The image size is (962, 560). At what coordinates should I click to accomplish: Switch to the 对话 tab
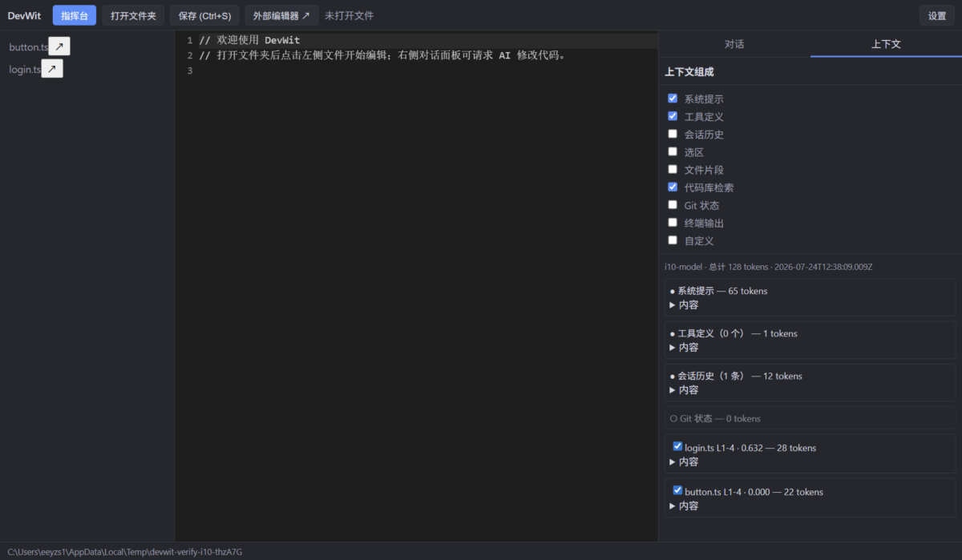point(734,44)
